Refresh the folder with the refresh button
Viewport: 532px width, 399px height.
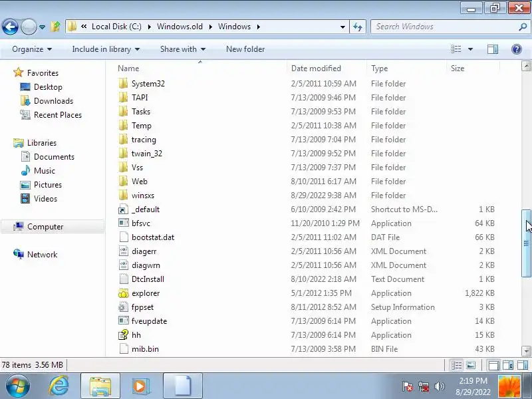[358, 27]
